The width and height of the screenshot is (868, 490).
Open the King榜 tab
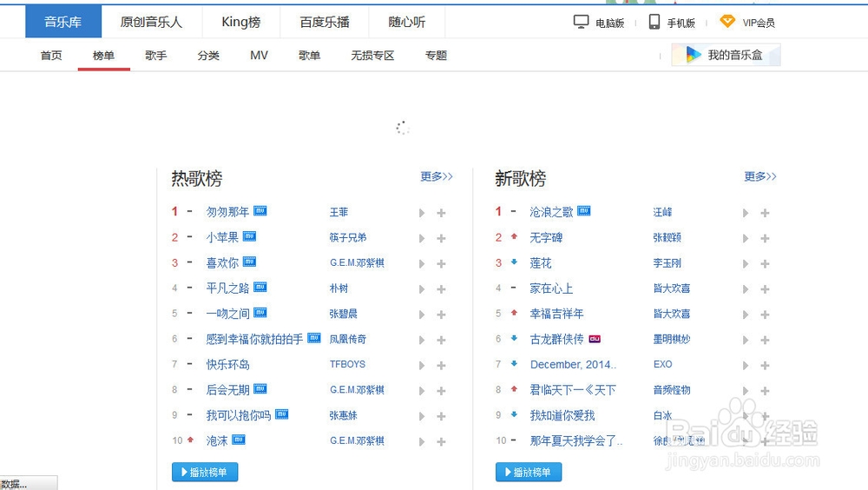click(x=240, y=22)
